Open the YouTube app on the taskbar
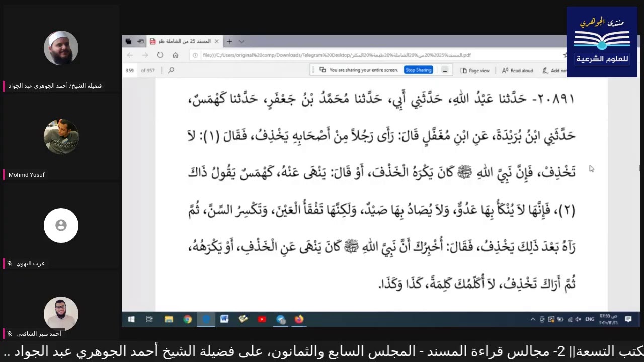Viewport: 644px width, 362px height. 262,319
